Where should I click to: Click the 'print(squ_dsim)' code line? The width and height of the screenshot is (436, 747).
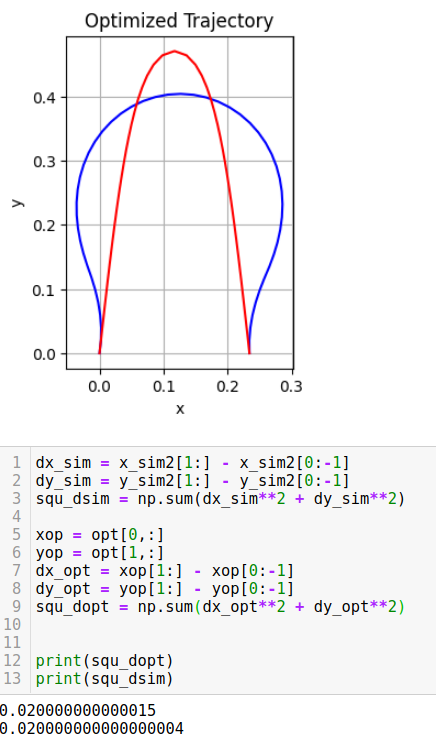click(104, 678)
